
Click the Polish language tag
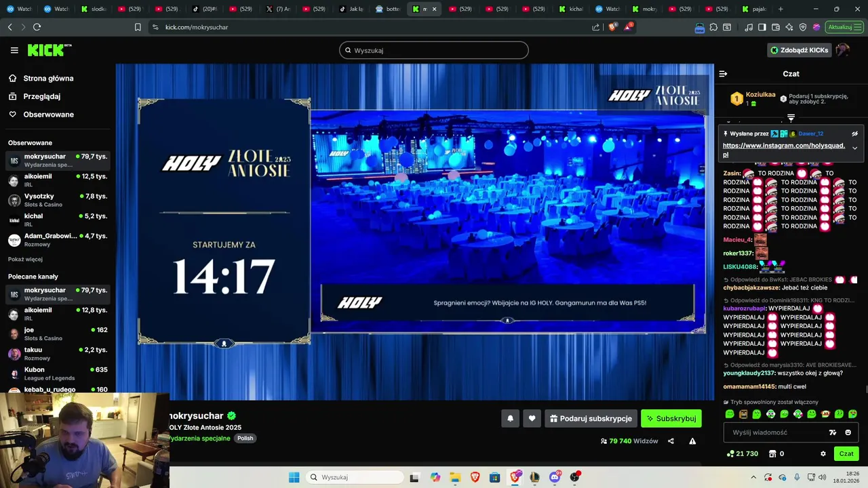click(x=245, y=439)
